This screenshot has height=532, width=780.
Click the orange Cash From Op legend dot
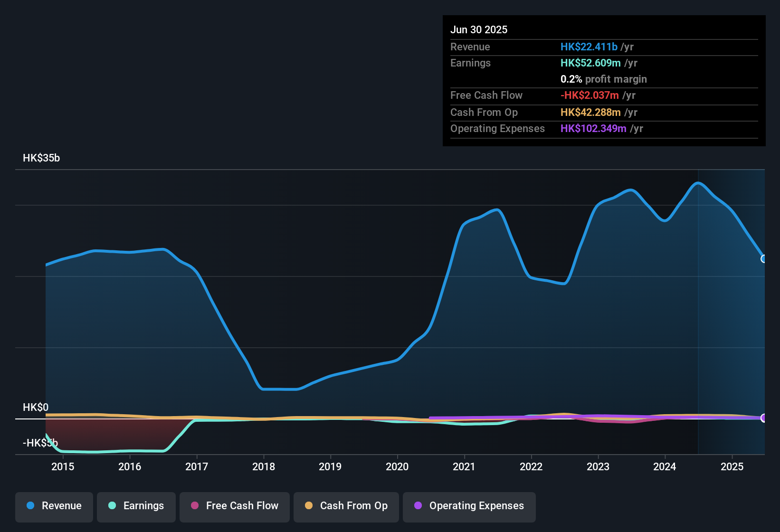point(309,506)
